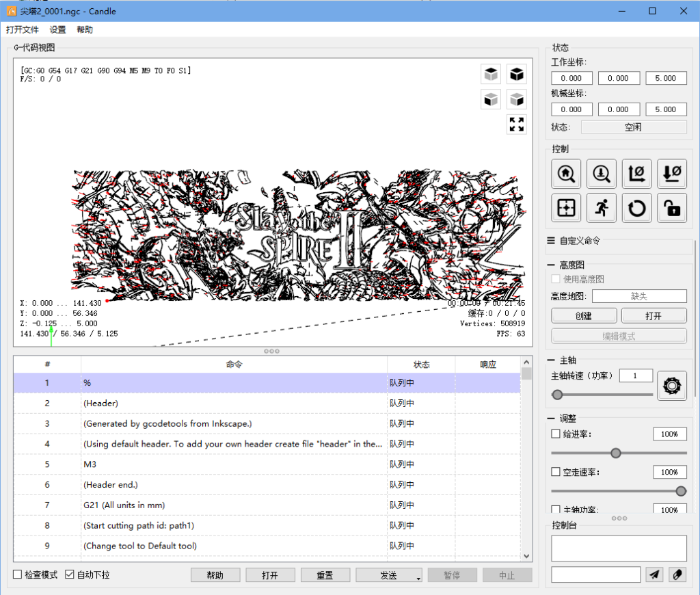Click the fit-to-view arrows icon
The image size is (700, 595).
click(x=517, y=124)
